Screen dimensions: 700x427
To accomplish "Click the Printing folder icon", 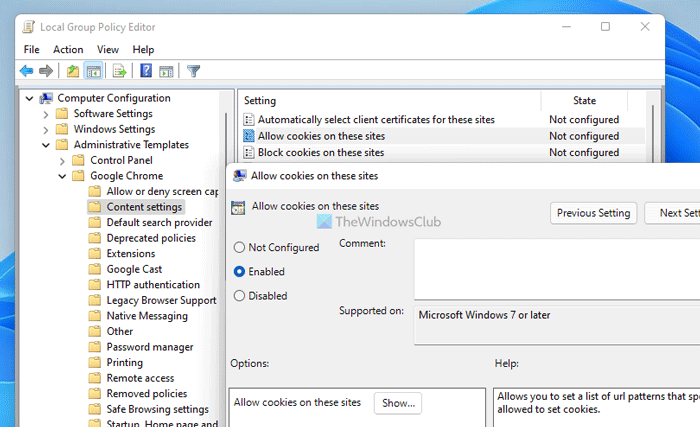I will pyautogui.click(x=95, y=363).
